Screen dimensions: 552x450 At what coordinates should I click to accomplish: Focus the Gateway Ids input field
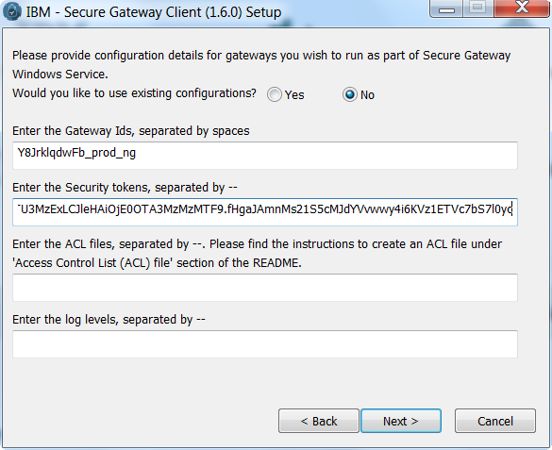(265, 155)
